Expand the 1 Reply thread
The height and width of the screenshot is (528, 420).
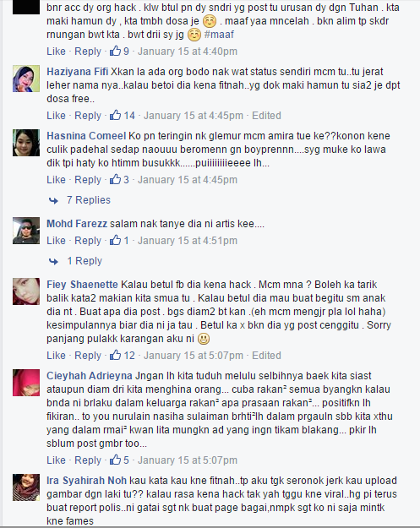(85, 261)
